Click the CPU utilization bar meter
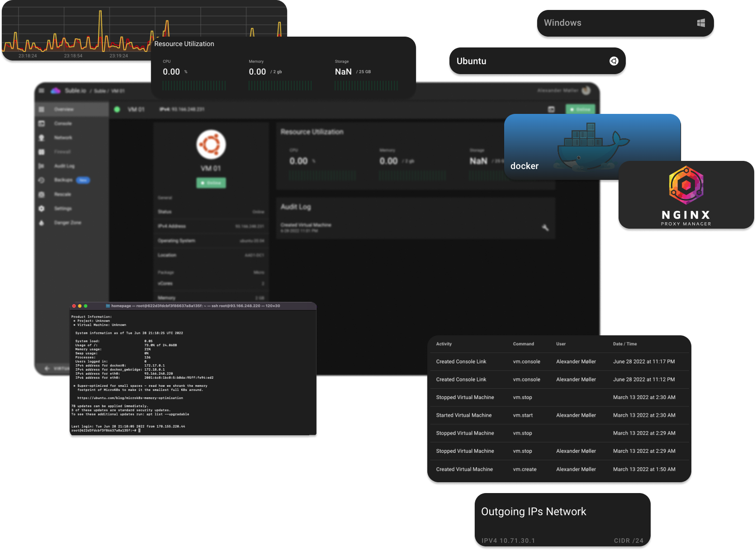The width and height of the screenshot is (756, 550). (194, 86)
